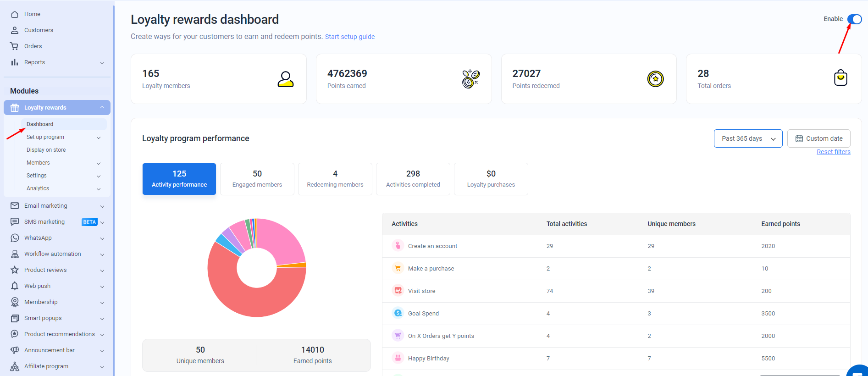
Task: Click the Points redeemed star coin icon
Action: click(x=656, y=79)
